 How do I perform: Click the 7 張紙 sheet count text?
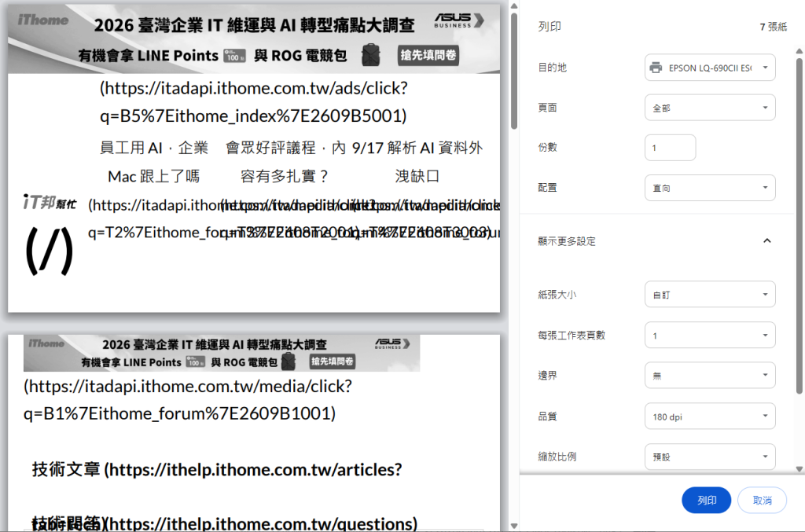774,27
